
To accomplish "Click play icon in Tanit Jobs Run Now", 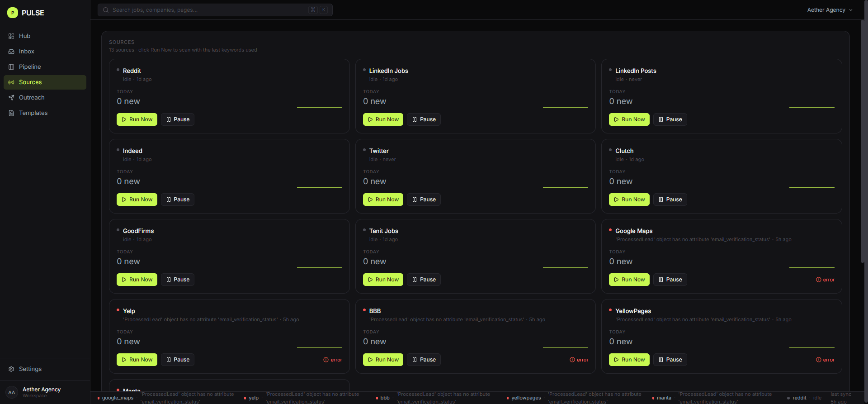I will [x=370, y=280].
